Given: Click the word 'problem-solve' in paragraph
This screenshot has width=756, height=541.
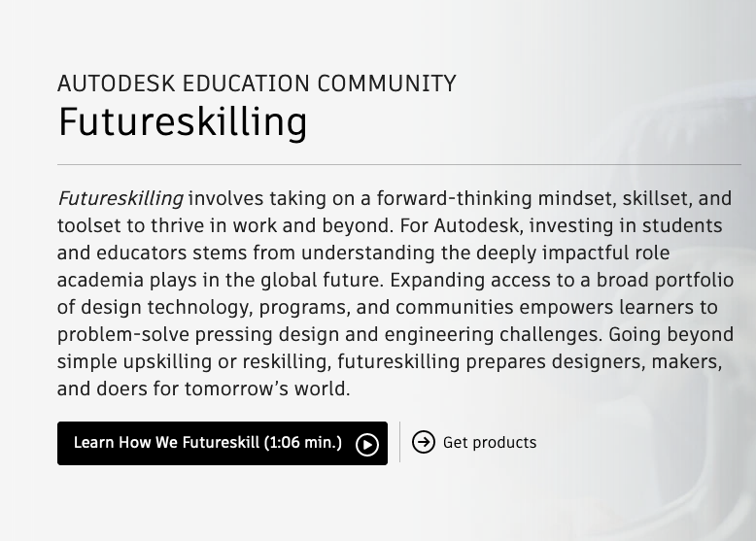Looking at the screenshot, I should tap(123, 334).
